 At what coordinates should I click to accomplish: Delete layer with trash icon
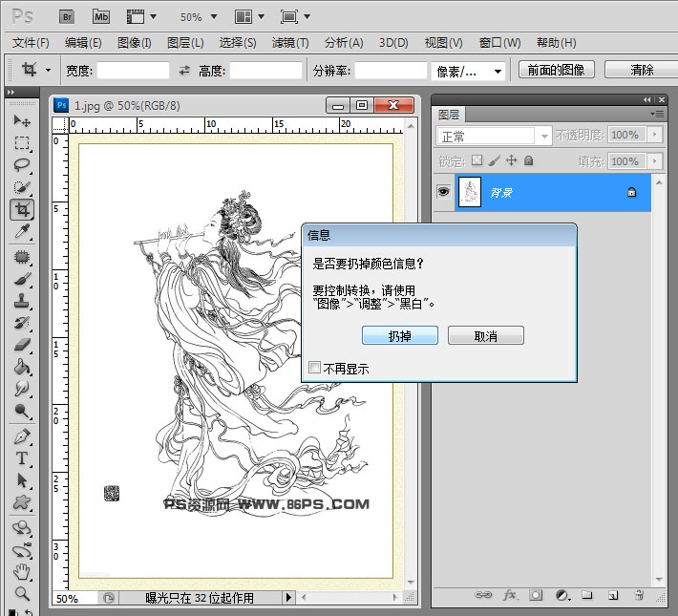(640, 595)
